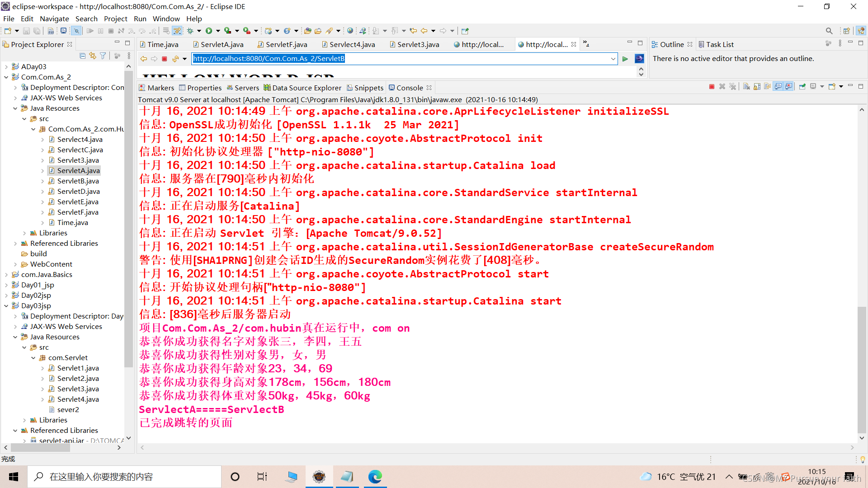Click the Debug bug toolbar icon
Image resolution: width=868 pixels, height=488 pixels.
coord(190,31)
